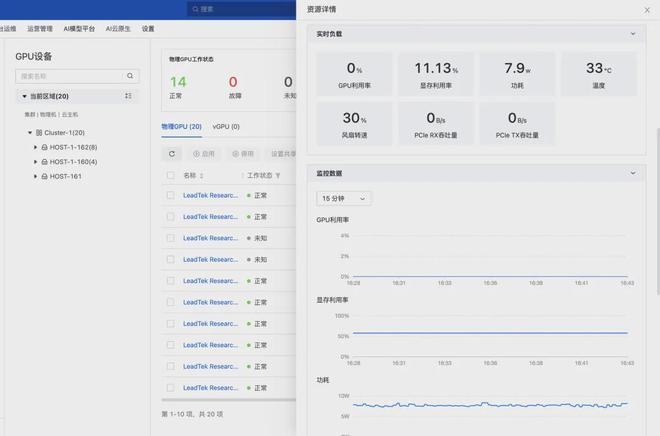The height and width of the screenshot is (436, 660).
Task: Click the search magnifier icon under GPU设备
Action: [130, 76]
